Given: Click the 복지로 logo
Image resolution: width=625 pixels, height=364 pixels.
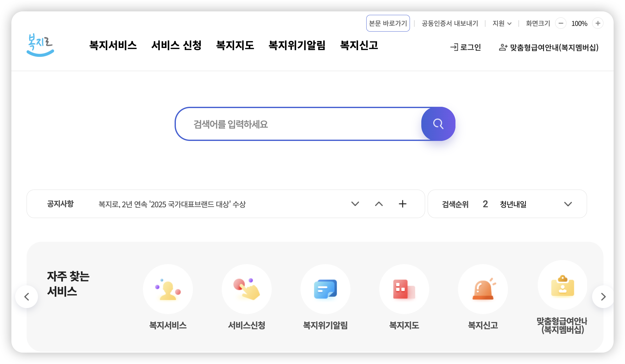Looking at the screenshot, I should pos(40,45).
